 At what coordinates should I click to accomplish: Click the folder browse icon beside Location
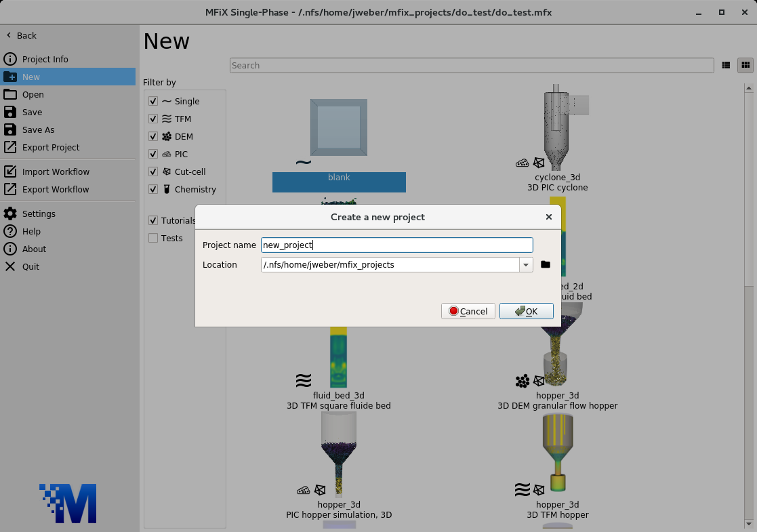click(546, 264)
